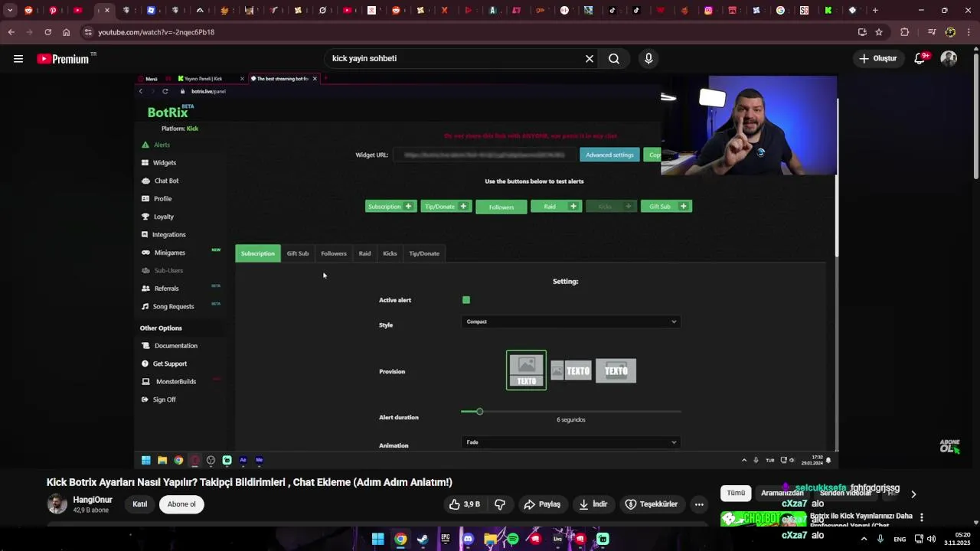Screen dimensions: 980x551
Task: Clear the YouTube search box text
Action: pos(590,59)
